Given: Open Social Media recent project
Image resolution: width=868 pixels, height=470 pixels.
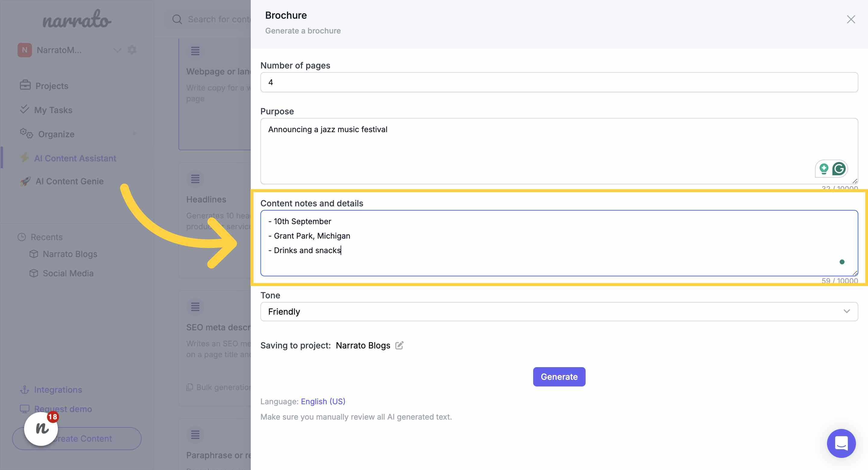Looking at the screenshot, I should [68, 273].
